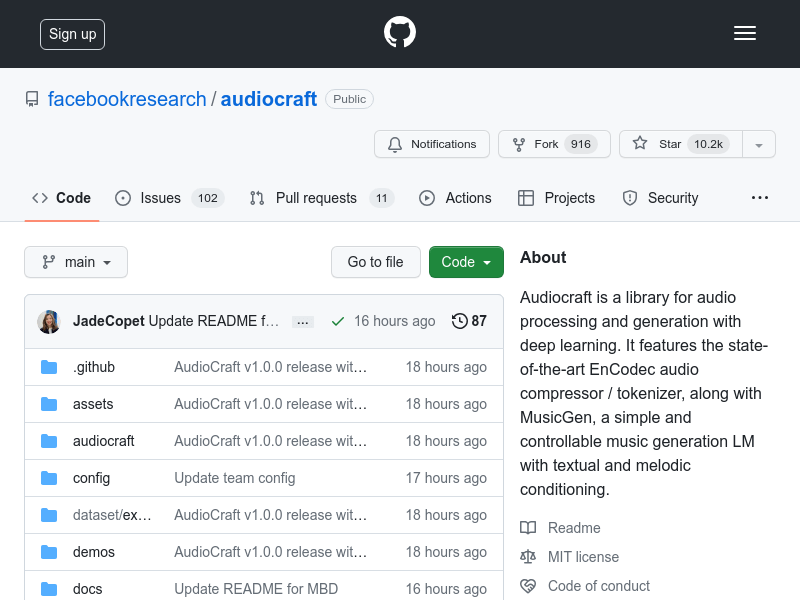Open the Update README commit message
The width and height of the screenshot is (800, 600).
point(214,321)
